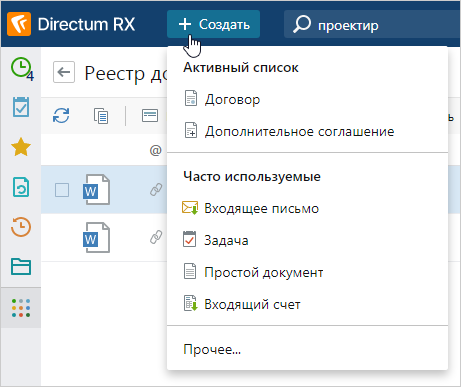
Task: Open the modules dots grid icon
Action: coord(21,308)
